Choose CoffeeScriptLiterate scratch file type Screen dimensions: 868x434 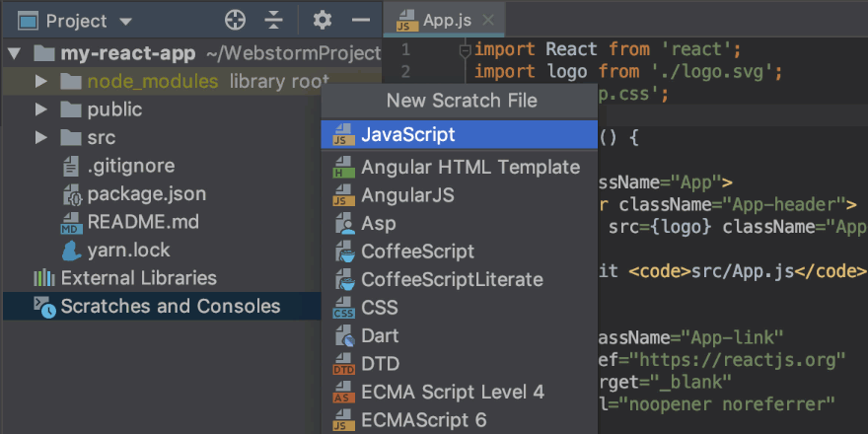(460, 279)
